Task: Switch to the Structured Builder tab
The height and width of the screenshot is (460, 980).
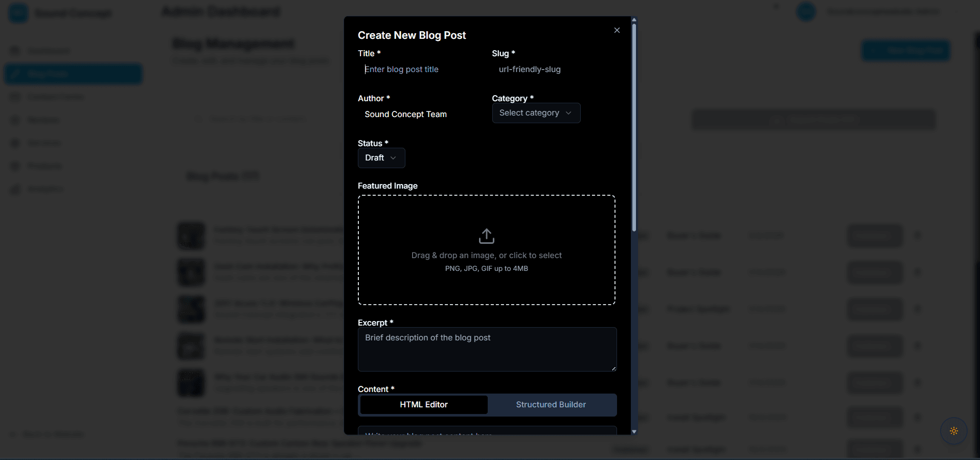Action: [551, 405]
